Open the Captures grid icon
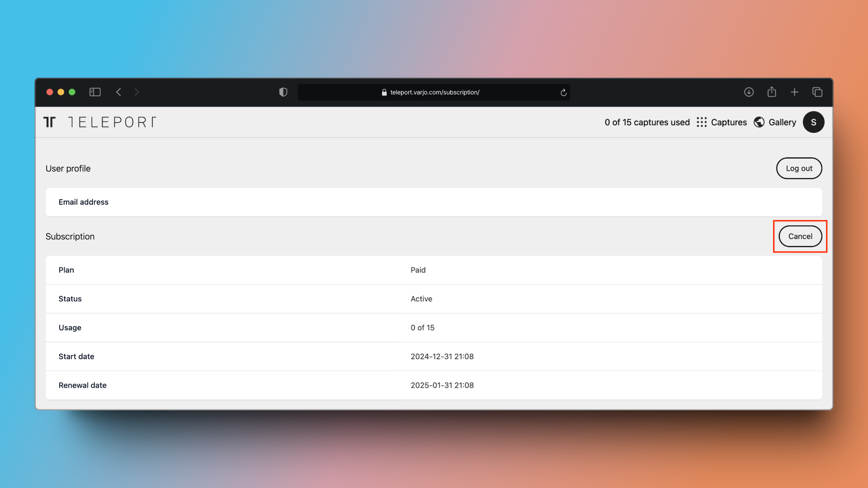The width and height of the screenshot is (868, 488). (701, 122)
